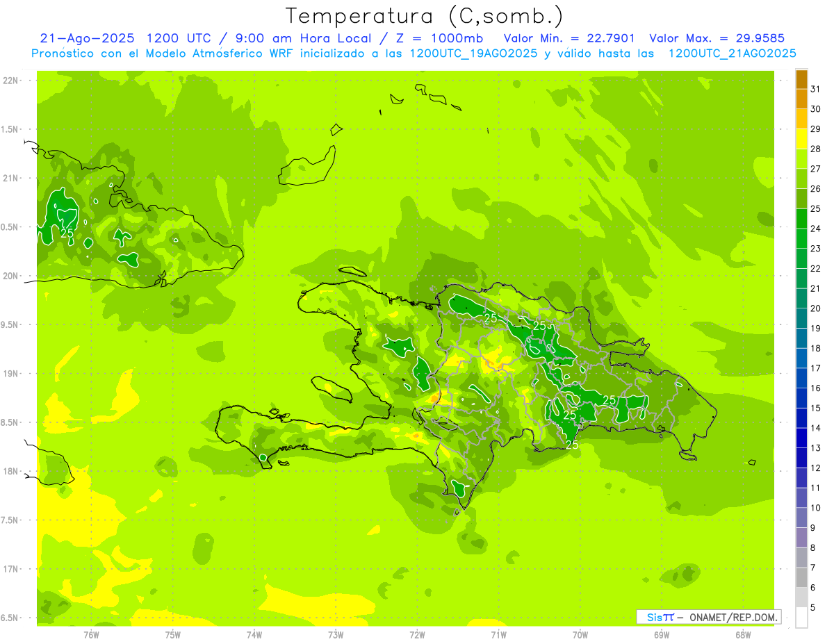Click the white swatch below legend value 5
This screenshot has height=644, width=834.
[x=801, y=617]
